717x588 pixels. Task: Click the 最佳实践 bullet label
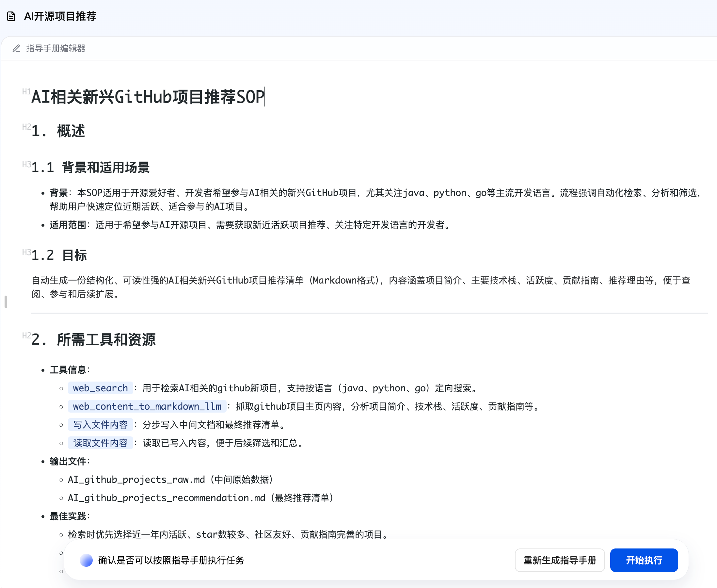(x=68, y=516)
